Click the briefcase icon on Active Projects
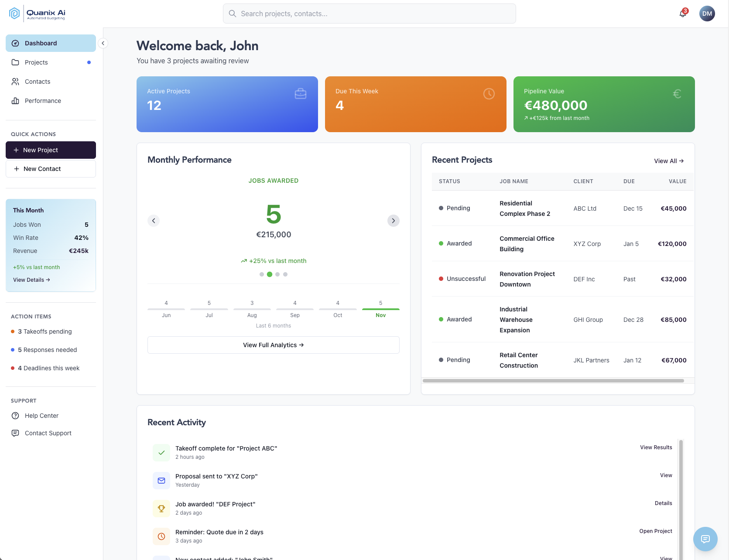This screenshot has width=729, height=560. 301,94
